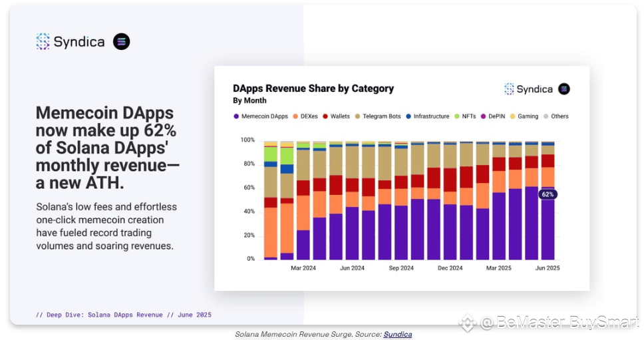
Task: Open the Syndica source link in the caption
Action: pos(398,334)
